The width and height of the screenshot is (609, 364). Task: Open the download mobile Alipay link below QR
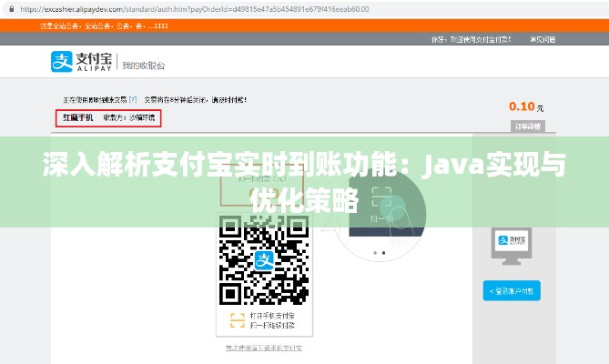click(x=263, y=349)
